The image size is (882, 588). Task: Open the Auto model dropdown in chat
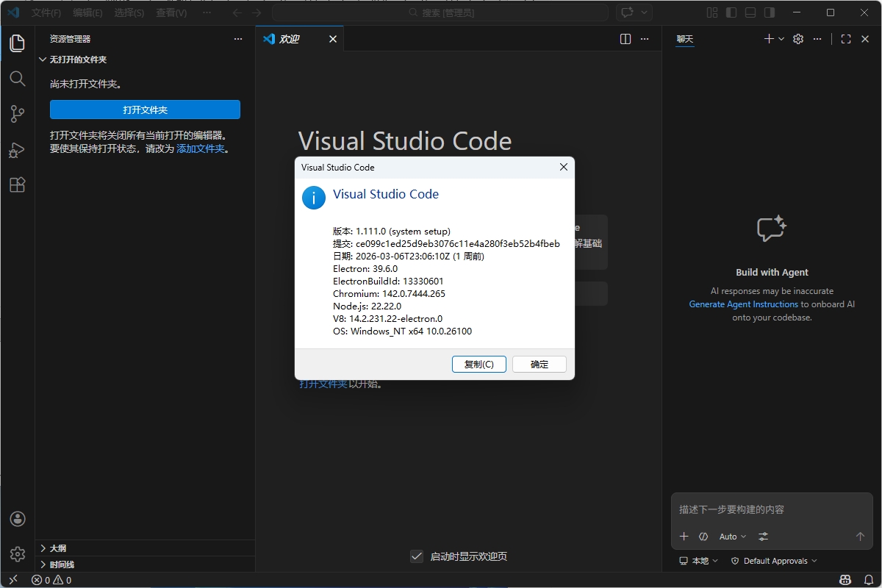click(732, 537)
